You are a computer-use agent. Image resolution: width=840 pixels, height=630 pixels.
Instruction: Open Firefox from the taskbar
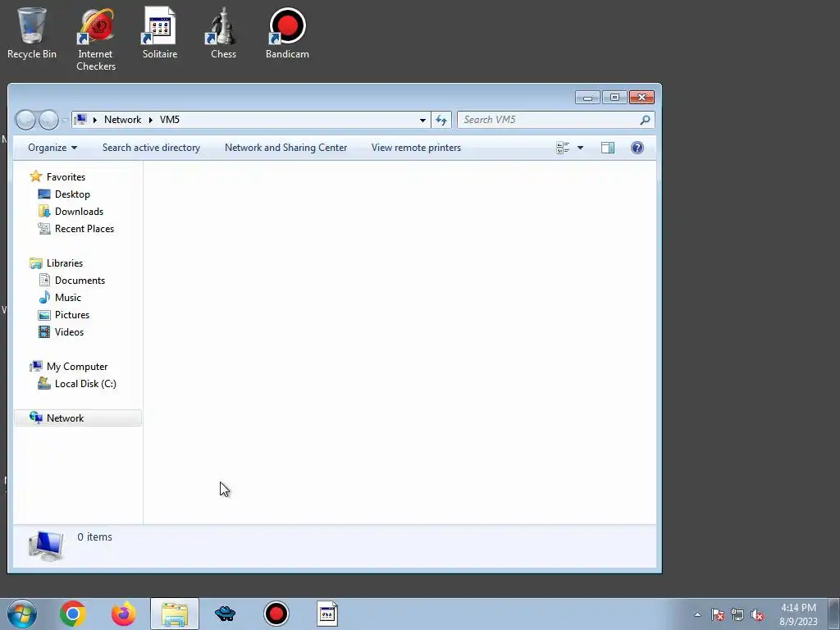point(124,614)
